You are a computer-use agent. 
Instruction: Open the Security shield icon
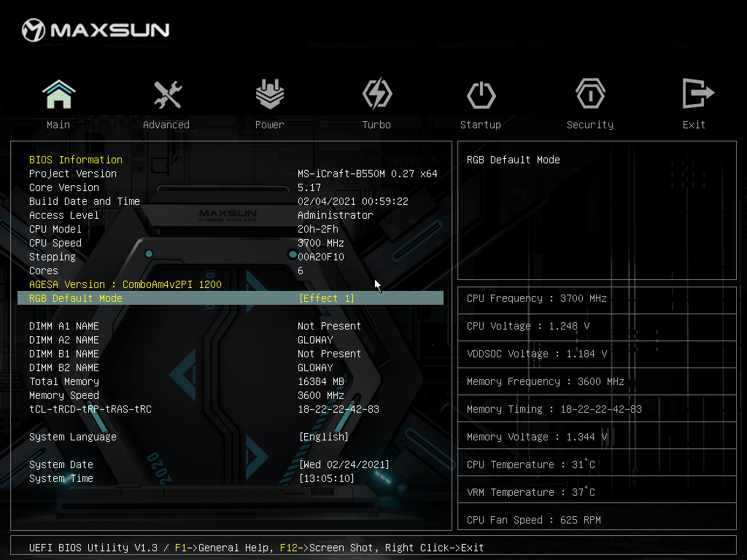click(590, 94)
